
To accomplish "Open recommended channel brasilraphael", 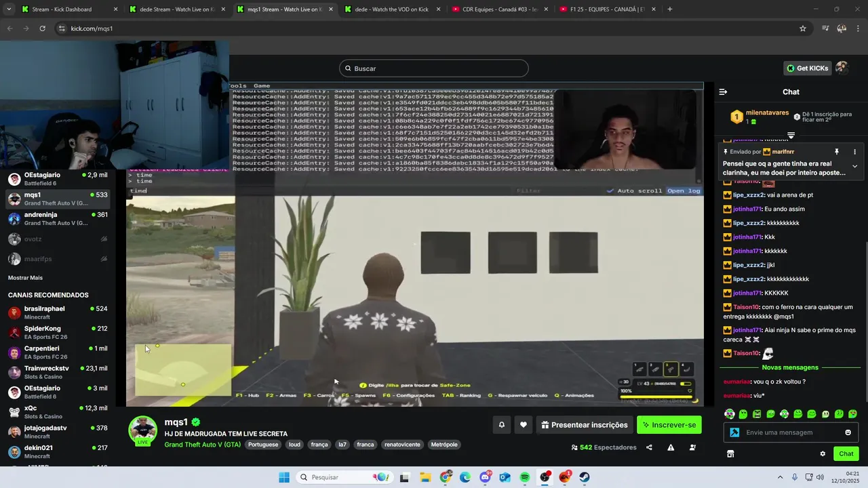I will pos(58,312).
